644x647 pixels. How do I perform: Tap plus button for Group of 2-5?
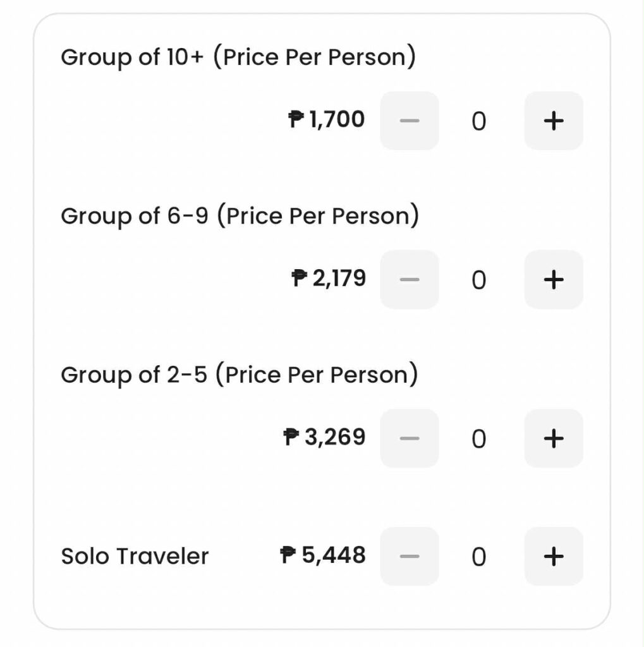(553, 438)
